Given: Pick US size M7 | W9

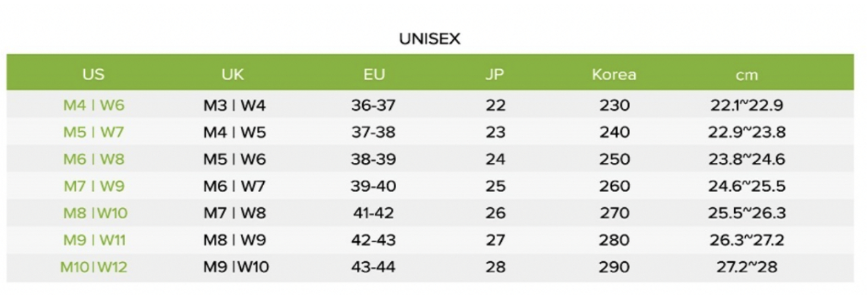Looking at the screenshot, I should tap(94, 186).
